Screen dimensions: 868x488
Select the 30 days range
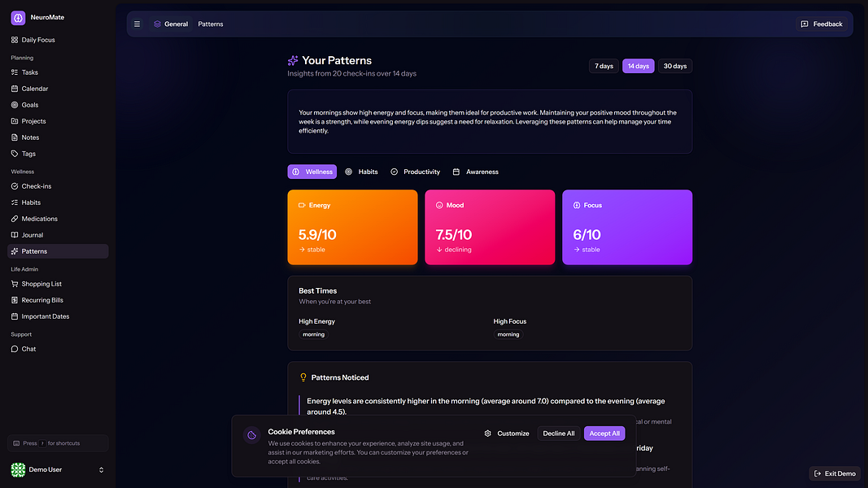675,66
